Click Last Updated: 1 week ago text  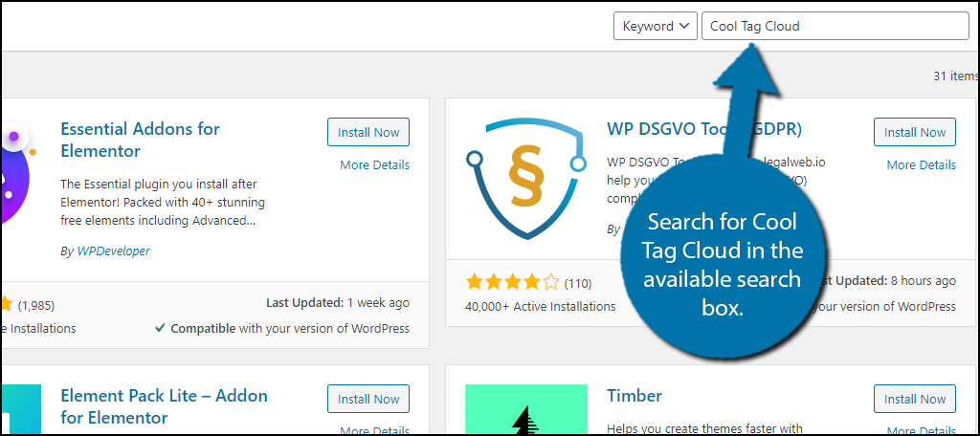click(338, 303)
